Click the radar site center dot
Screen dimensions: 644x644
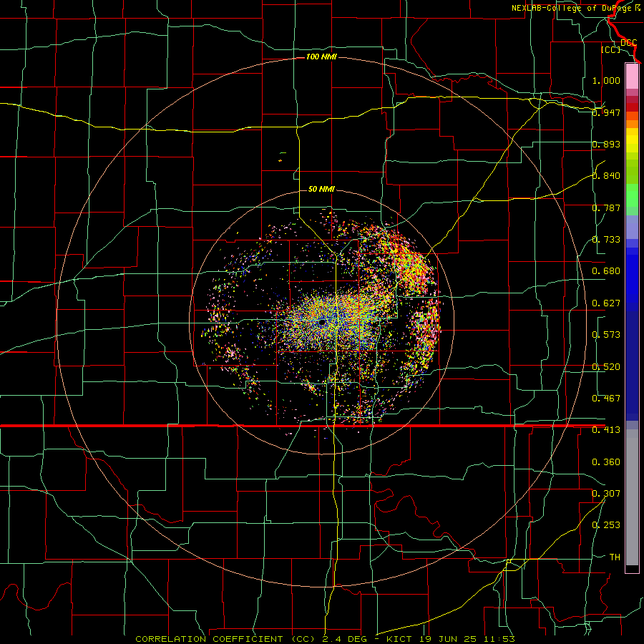click(323, 323)
